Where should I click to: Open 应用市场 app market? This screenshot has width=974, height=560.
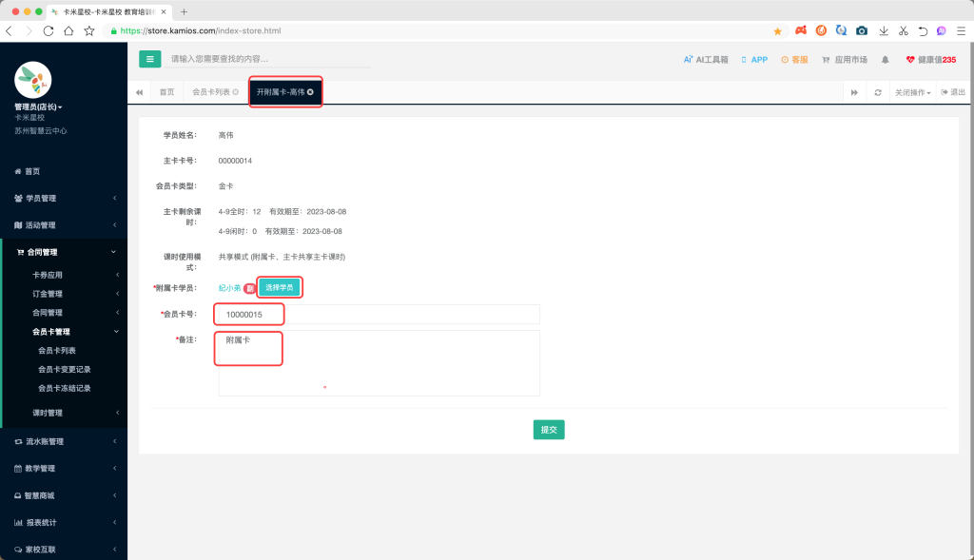coord(845,60)
